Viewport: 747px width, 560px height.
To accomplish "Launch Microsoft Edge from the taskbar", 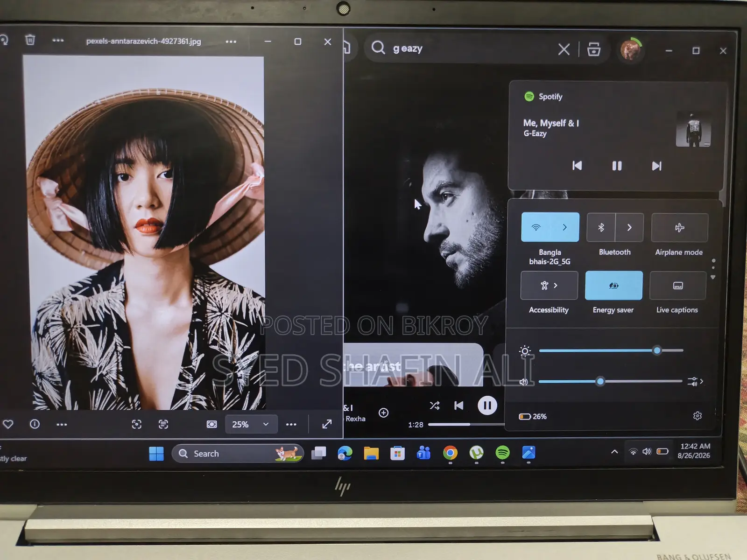I will [x=345, y=453].
